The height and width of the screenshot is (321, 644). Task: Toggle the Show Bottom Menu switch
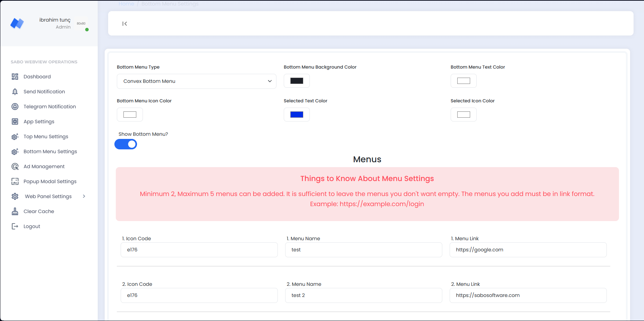coord(126,144)
